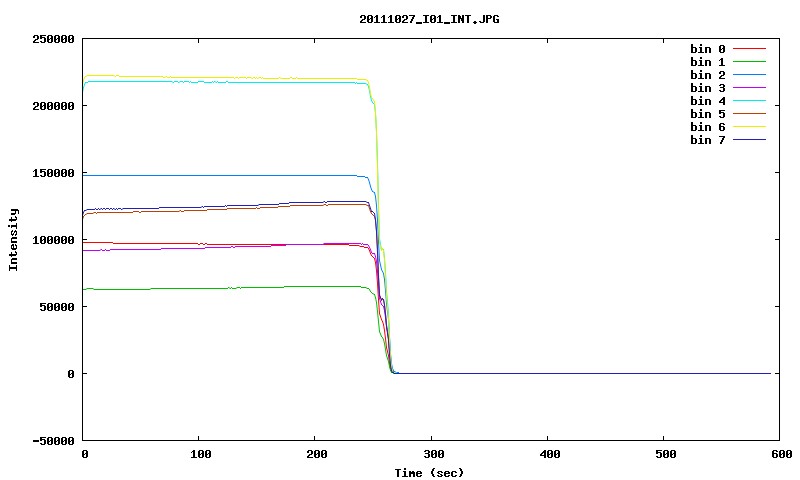Image resolution: width=800 pixels, height=480 pixels.
Task: Click the 400 x-axis tick label
Action: (549, 454)
